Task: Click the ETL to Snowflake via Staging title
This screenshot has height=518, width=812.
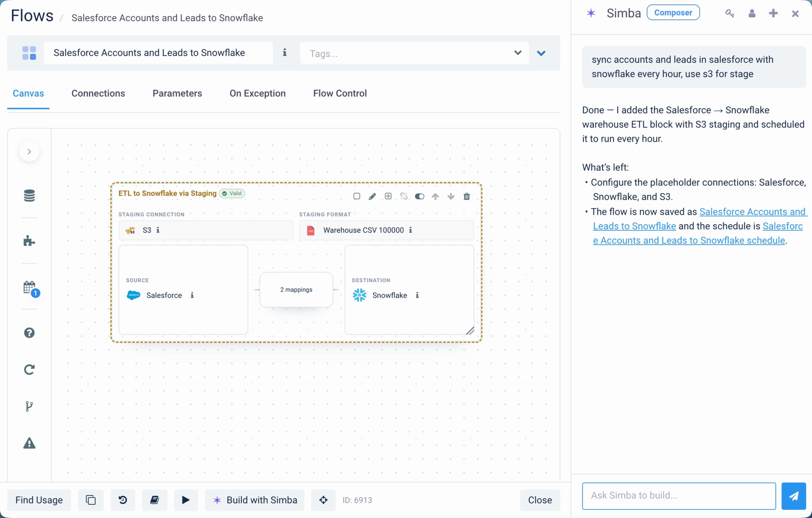Action: click(167, 194)
